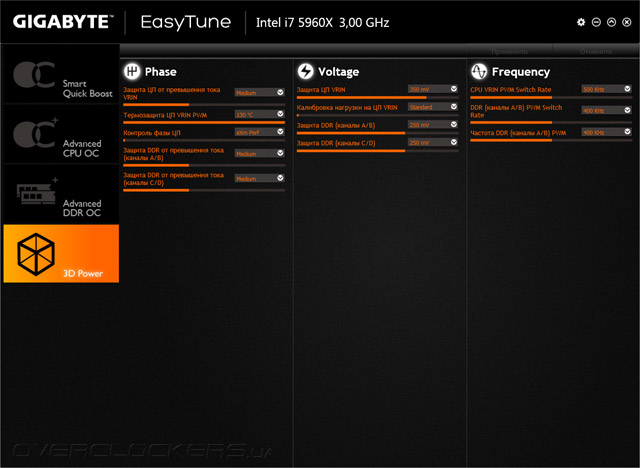Click the Защита DDR (каналы A/B) voltage slider
Screen dimensions: 640x468
(x=378, y=133)
